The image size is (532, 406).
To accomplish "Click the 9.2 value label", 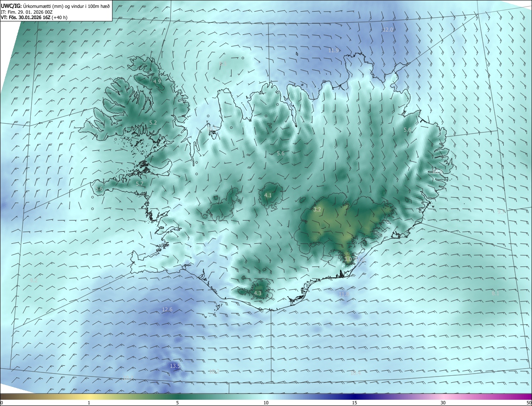I will click(34, 280).
